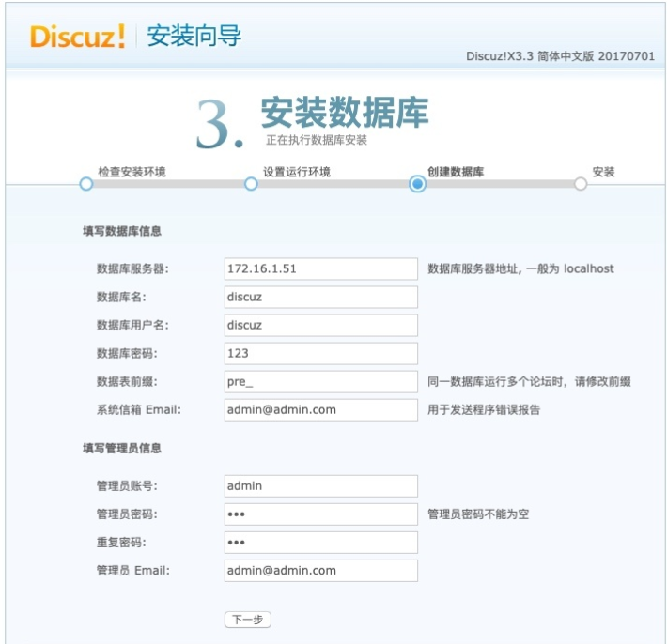
Task: Focus the 数据库服务器 input field
Action: tap(320, 268)
